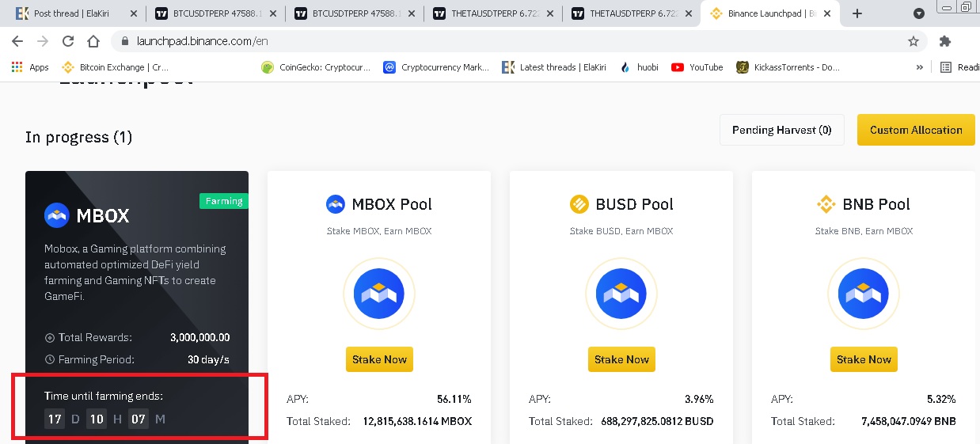Go back to the previous page

(x=17, y=41)
